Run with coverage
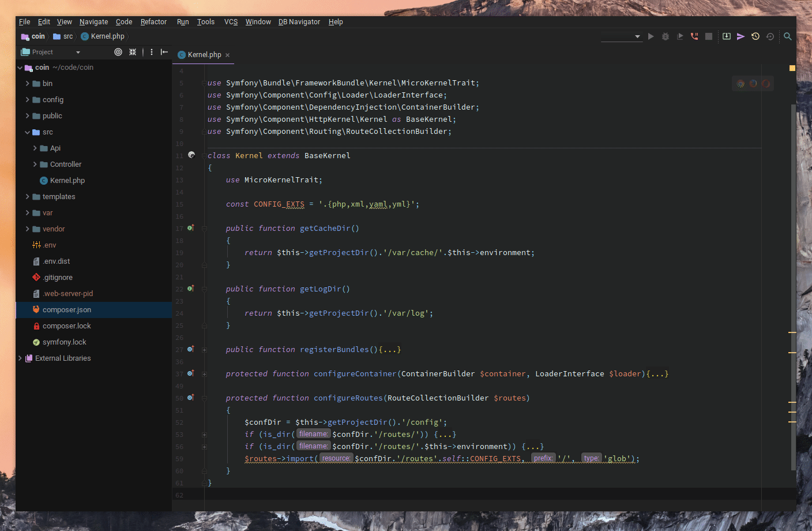Viewport: 812px width, 531px height. tap(679, 36)
